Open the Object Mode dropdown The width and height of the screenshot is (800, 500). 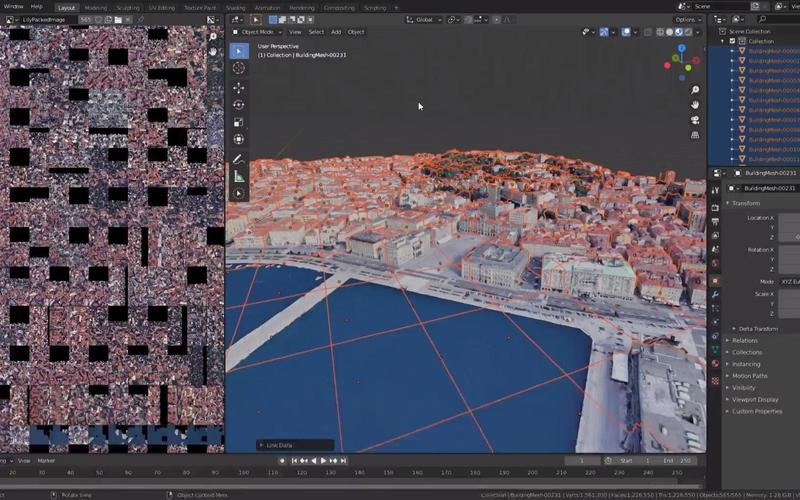click(257, 32)
